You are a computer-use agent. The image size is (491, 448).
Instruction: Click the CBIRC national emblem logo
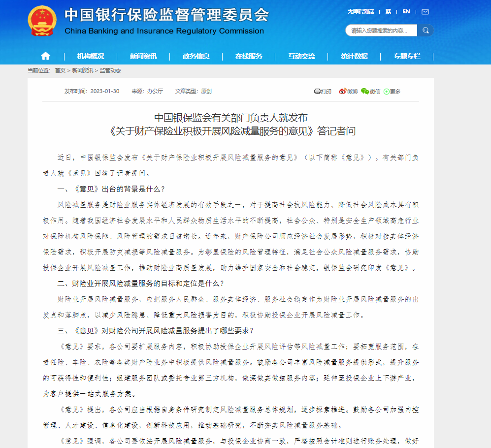tap(42, 21)
